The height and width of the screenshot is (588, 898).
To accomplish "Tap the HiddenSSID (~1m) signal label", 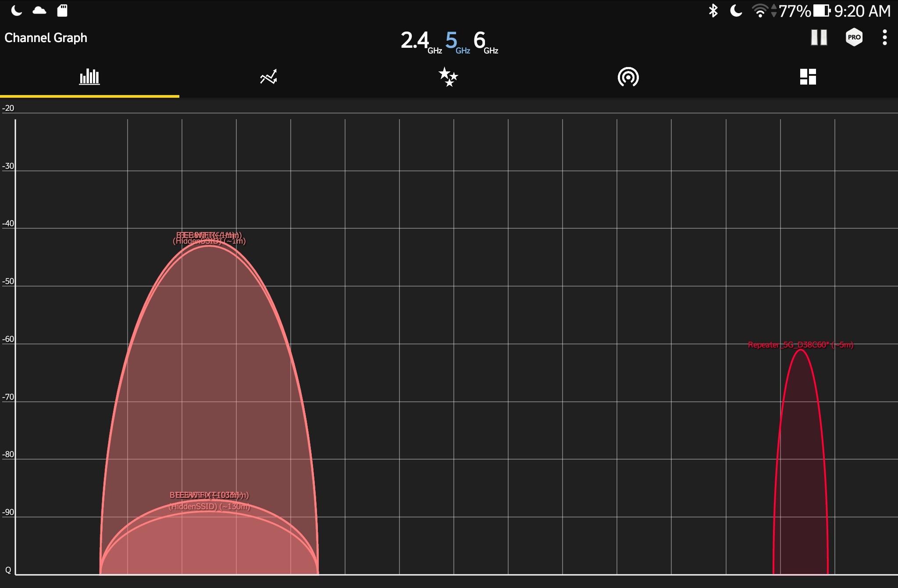I will [209, 241].
